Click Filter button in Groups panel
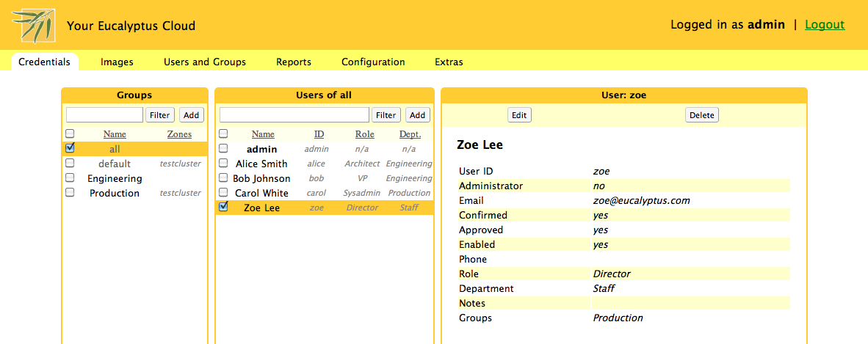The image size is (868, 344). (160, 115)
